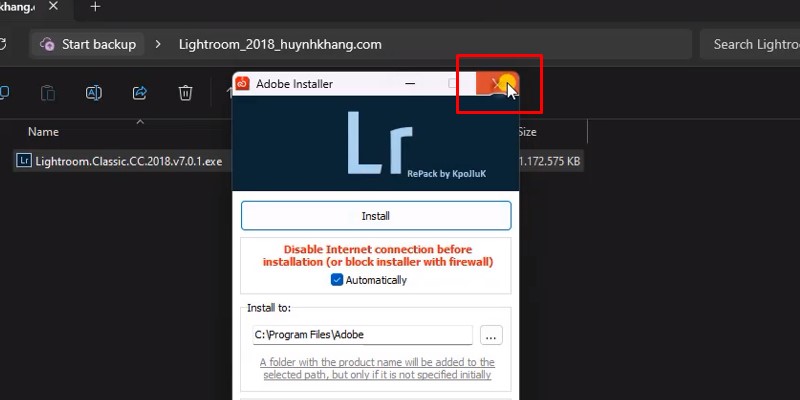Click the Install to path field
This screenshot has width=800, height=400.
361,335
